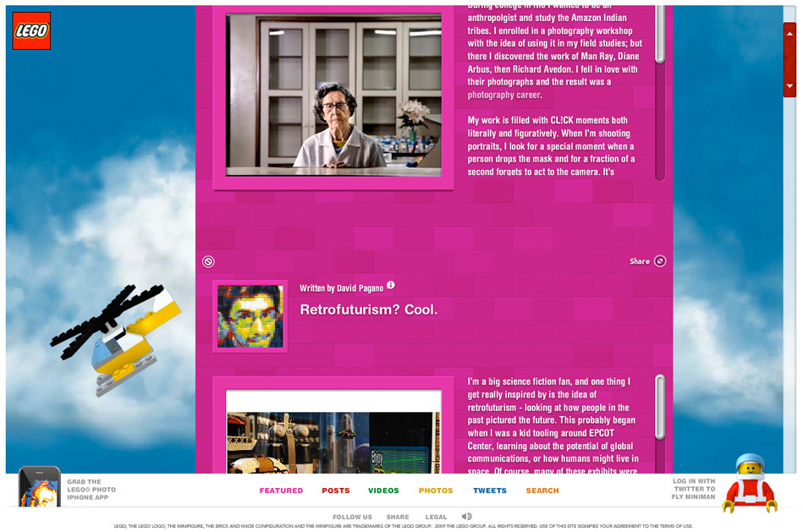Open the Retrofuturism? Cool. post title
This screenshot has width=803, height=532.
pyautogui.click(x=369, y=310)
